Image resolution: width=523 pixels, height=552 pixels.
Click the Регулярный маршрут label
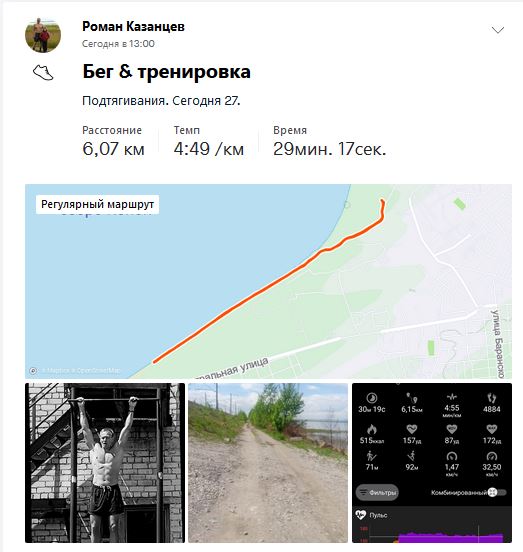(97, 205)
